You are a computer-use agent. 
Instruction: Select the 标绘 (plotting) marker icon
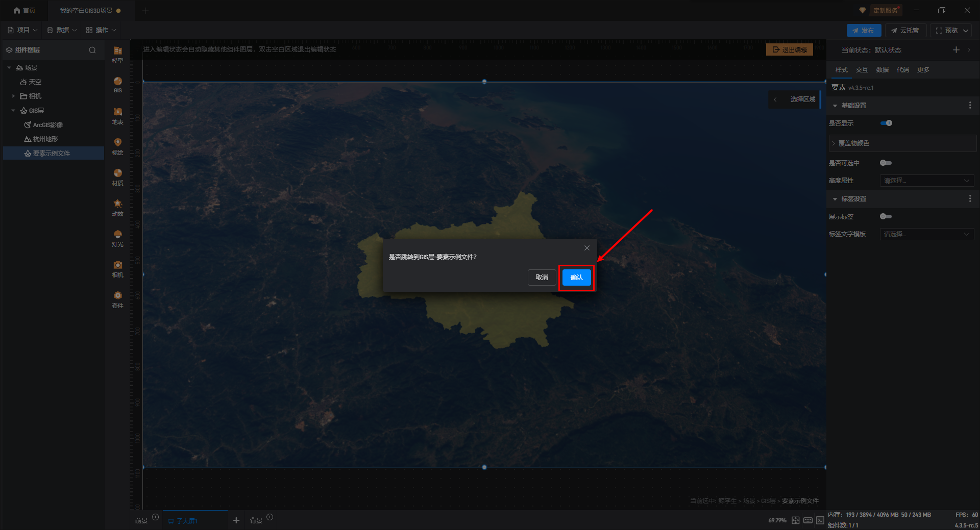click(117, 145)
